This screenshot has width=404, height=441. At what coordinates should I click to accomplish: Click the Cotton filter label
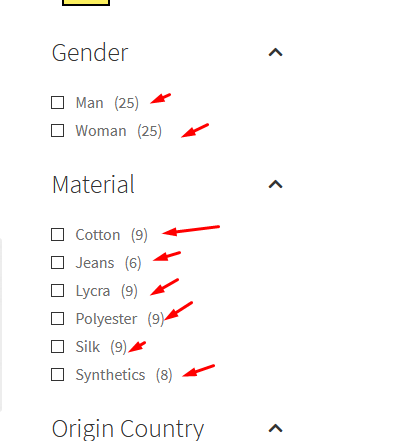(x=98, y=235)
